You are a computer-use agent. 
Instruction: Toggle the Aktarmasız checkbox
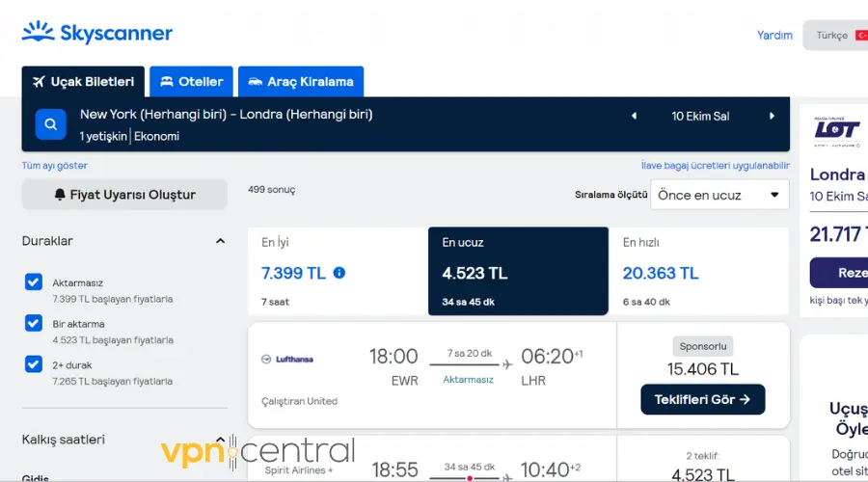click(x=33, y=281)
